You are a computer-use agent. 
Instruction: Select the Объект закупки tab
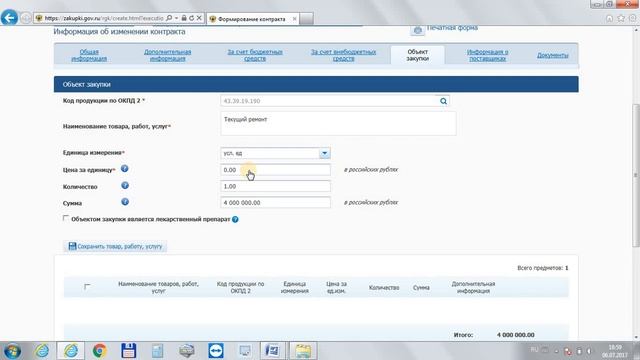point(417,55)
